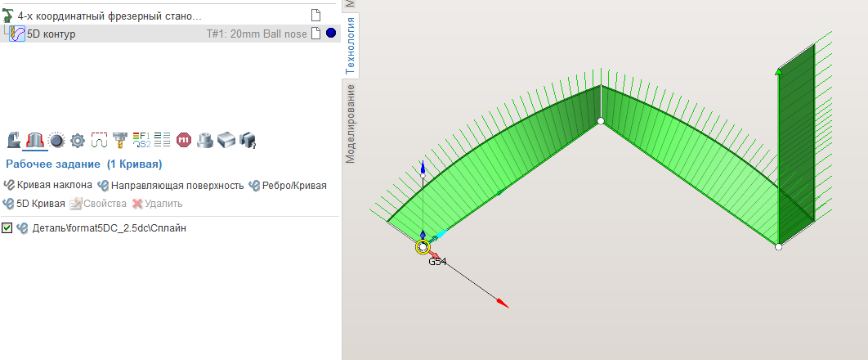Open the machine setup icon in toolbar
868x360 pixels.
(14, 140)
